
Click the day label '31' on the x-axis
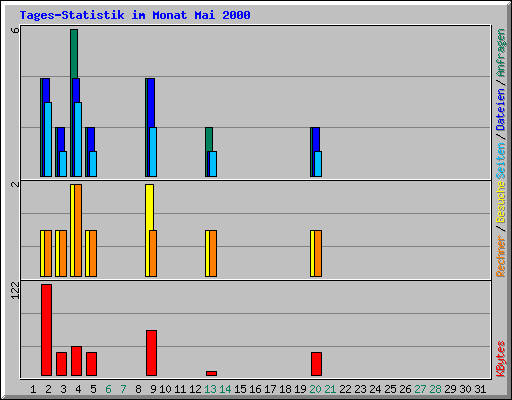click(480, 389)
